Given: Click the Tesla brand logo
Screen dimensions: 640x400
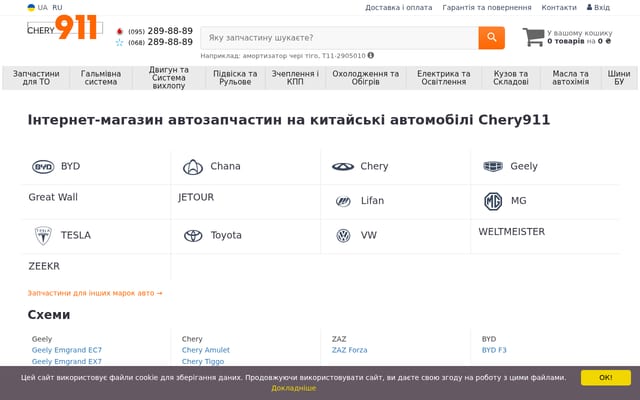Looking at the screenshot, I should click(43, 236).
